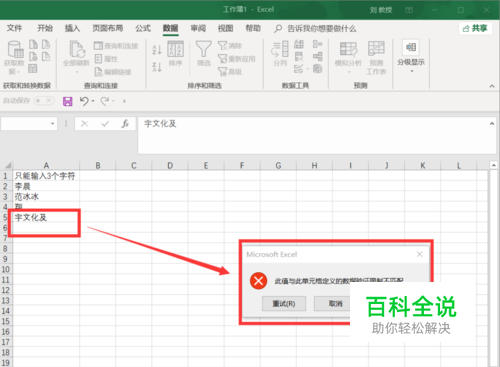Switch to the 帮助 Help tab
This screenshot has height=367, width=500.
[253, 28]
